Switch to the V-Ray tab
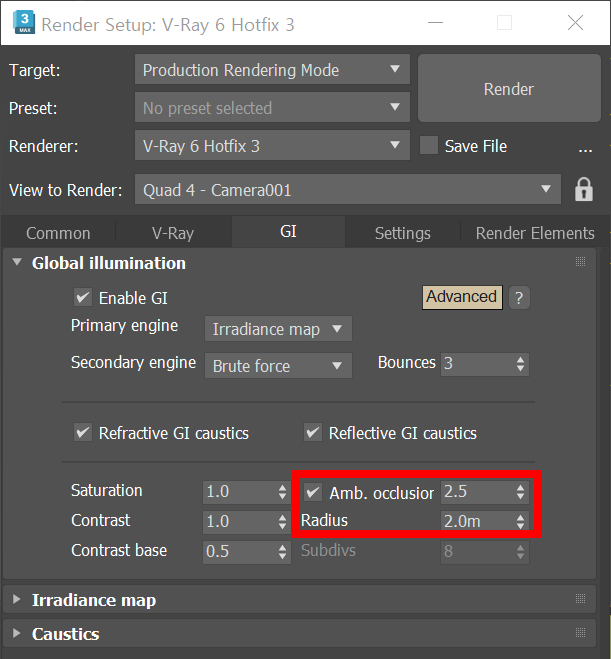The width and height of the screenshot is (611, 659). tap(173, 233)
